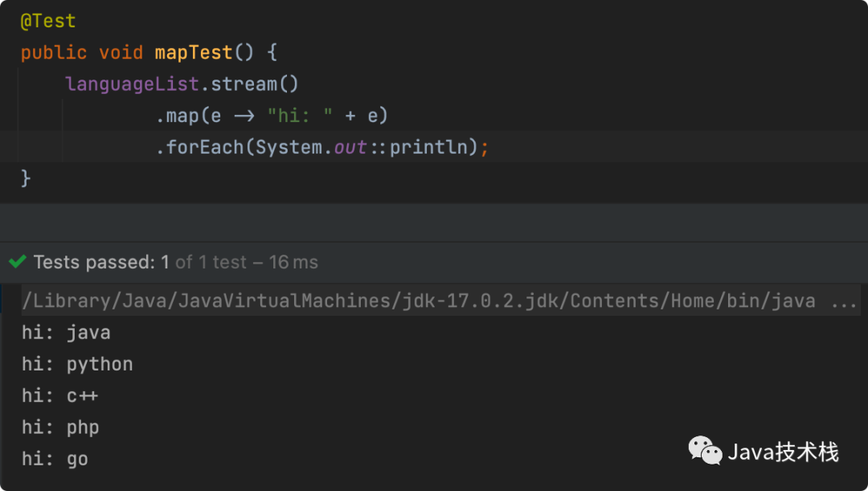Click the @Test annotation
This screenshot has width=868, height=491.
tap(47, 21)
